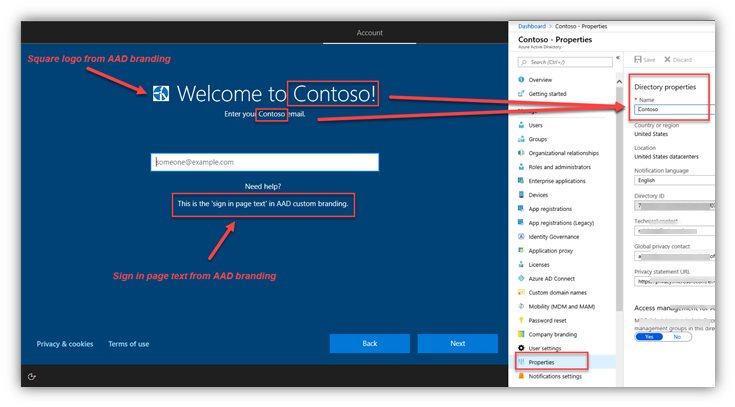Click the Ease of Access icon
The image size is (735, 407).
31,377
